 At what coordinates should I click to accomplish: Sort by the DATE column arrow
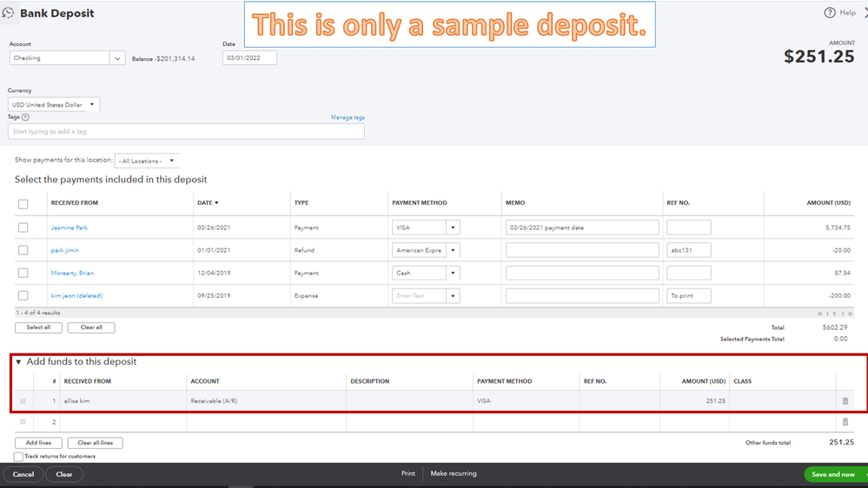[216, 203]
